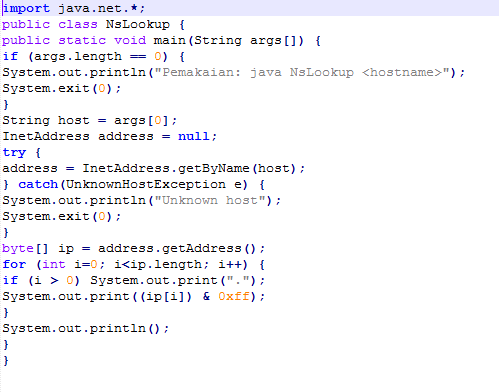Click the 'import java.net.*;' line

pyautogui.click(x=74, y=8)
